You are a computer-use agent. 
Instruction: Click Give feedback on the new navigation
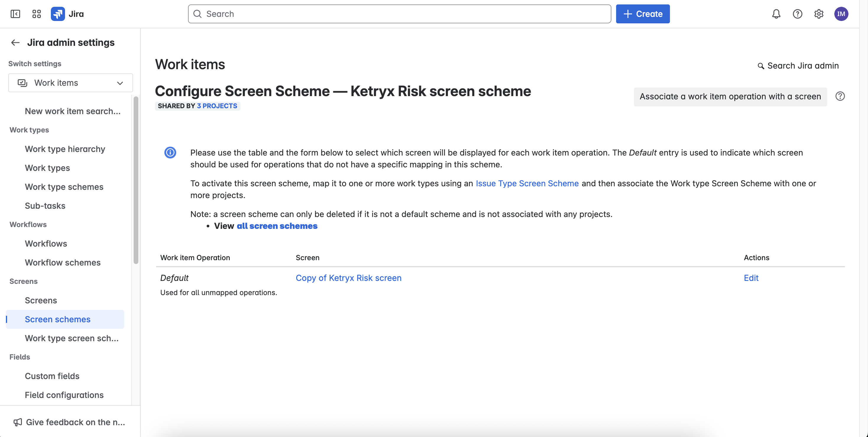pyautogui.click(x=69, y=422)
